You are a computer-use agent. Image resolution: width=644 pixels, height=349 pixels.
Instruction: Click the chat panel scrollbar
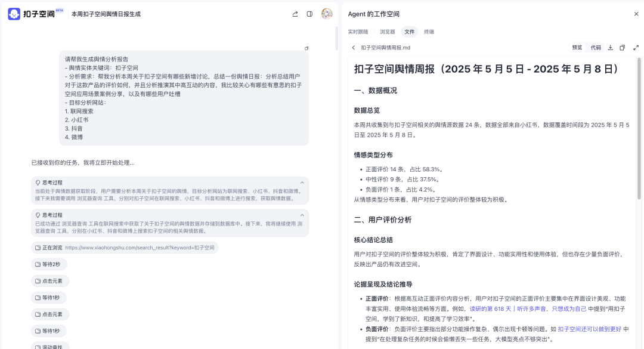(336, 38)
